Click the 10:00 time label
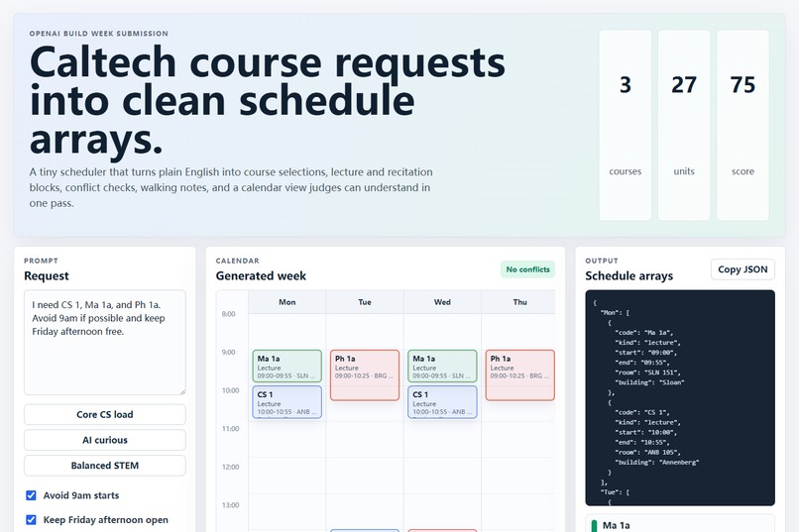 coord(230,390)
